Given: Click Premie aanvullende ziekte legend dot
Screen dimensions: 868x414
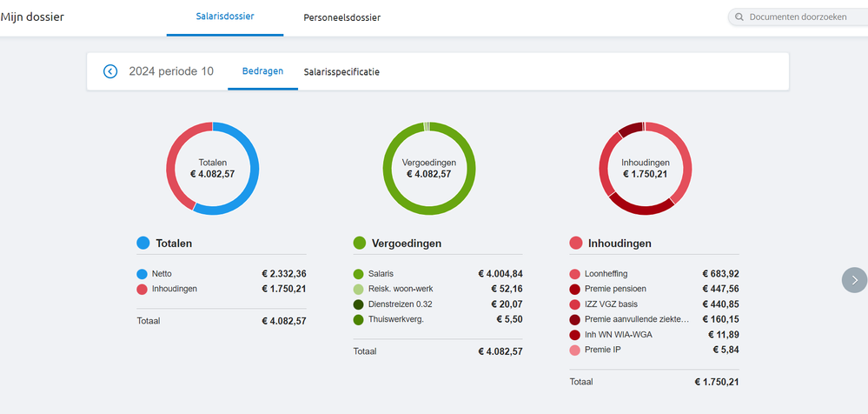Looking at the screenshot, I should click(574, 319).
